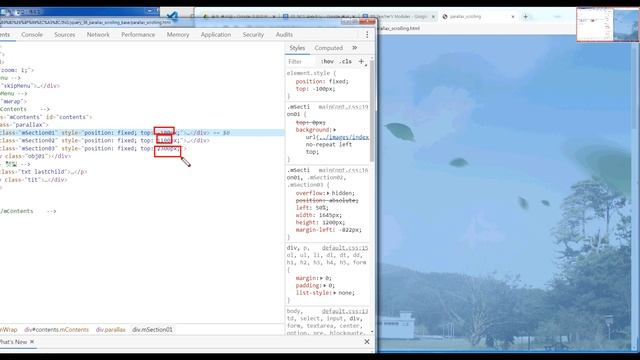Close the parallax_scrolling browser tab
640x360 pixels.
[513, 17]
